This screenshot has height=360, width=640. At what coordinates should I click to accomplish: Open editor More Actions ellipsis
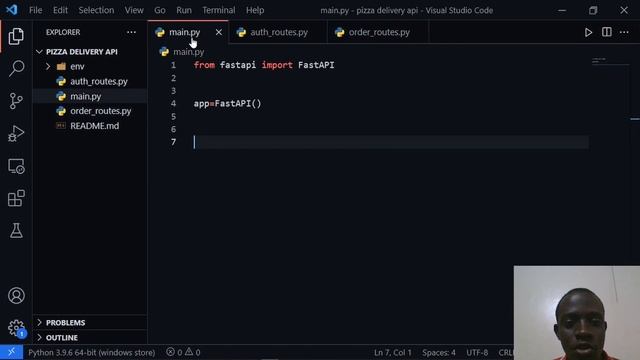[x=624, y=32]
